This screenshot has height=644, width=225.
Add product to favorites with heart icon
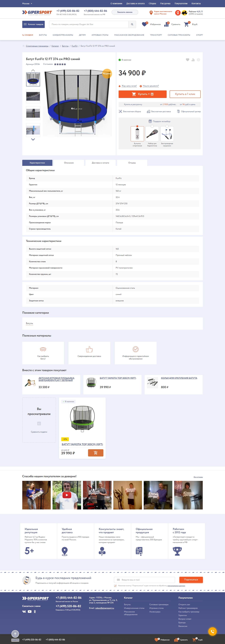pos(188,60)
